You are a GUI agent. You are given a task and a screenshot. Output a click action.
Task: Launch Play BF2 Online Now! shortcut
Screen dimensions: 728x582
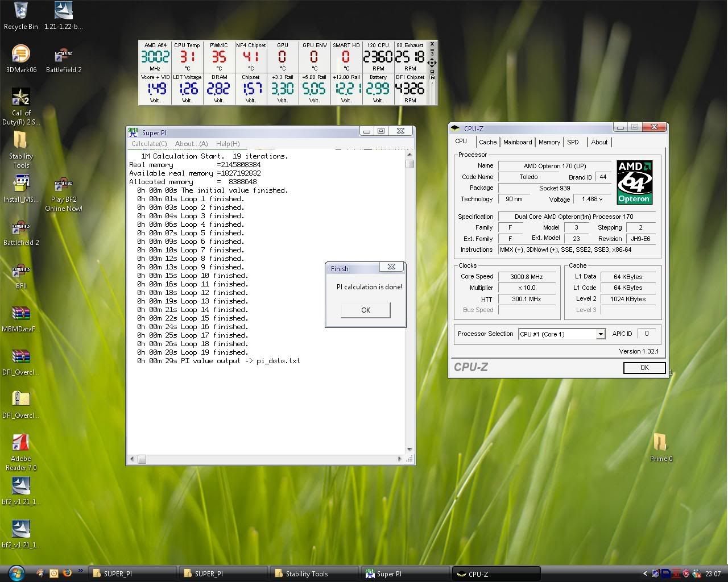(x=64, y=193)
